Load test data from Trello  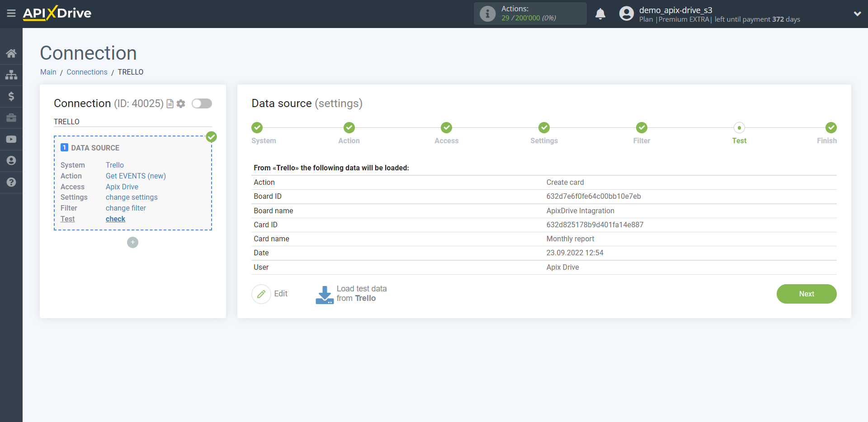tap(351, 294)
